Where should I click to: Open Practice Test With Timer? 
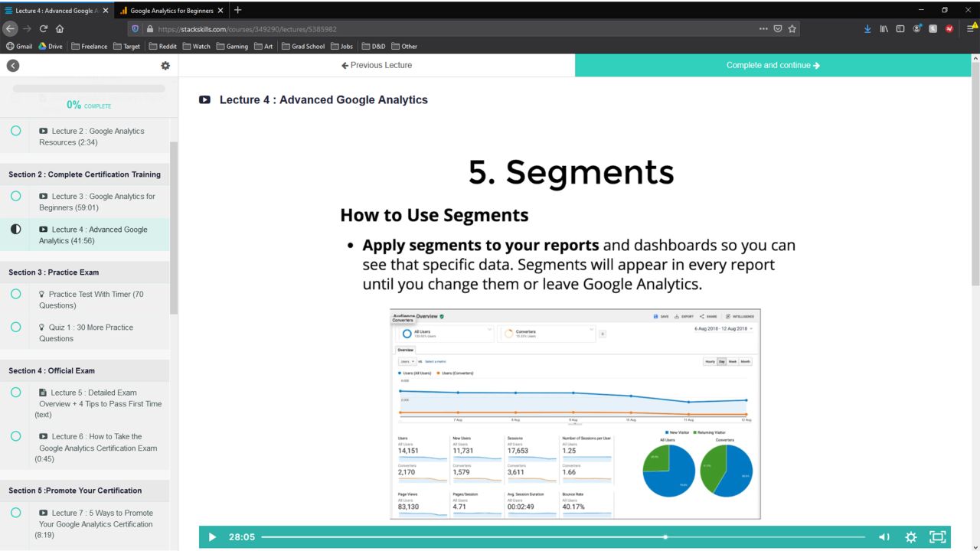(x=90, y=299)
